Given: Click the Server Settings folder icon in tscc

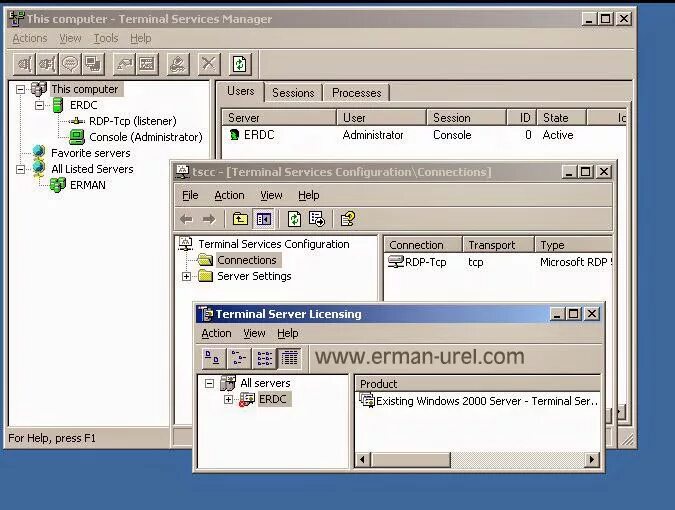Looking at the screenshot, I should click(205, 276).
